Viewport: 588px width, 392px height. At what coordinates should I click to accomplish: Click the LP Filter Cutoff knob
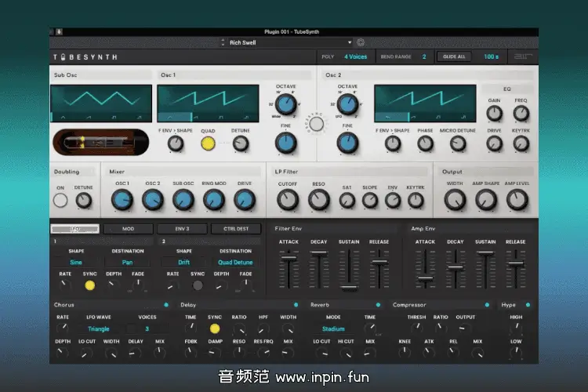click(288, 200)
